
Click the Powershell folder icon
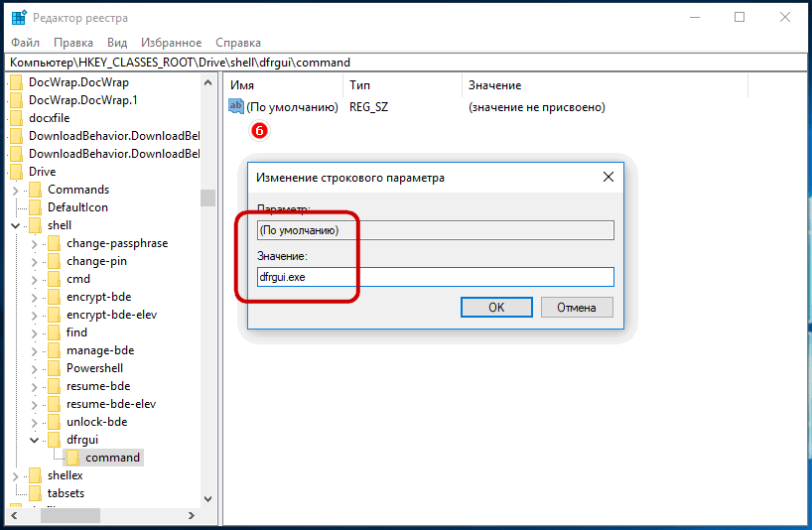(54, 368)
